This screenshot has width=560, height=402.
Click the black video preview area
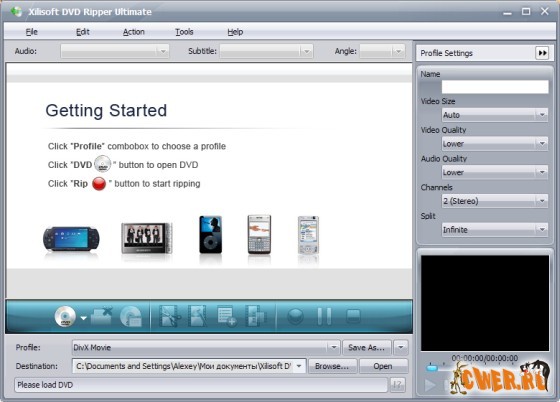click(485, 303)
